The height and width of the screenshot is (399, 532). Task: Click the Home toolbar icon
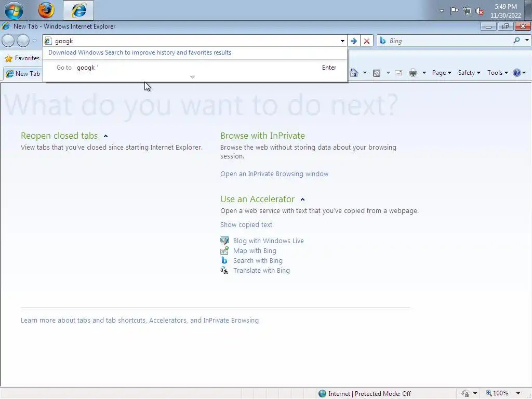(354, 73)
